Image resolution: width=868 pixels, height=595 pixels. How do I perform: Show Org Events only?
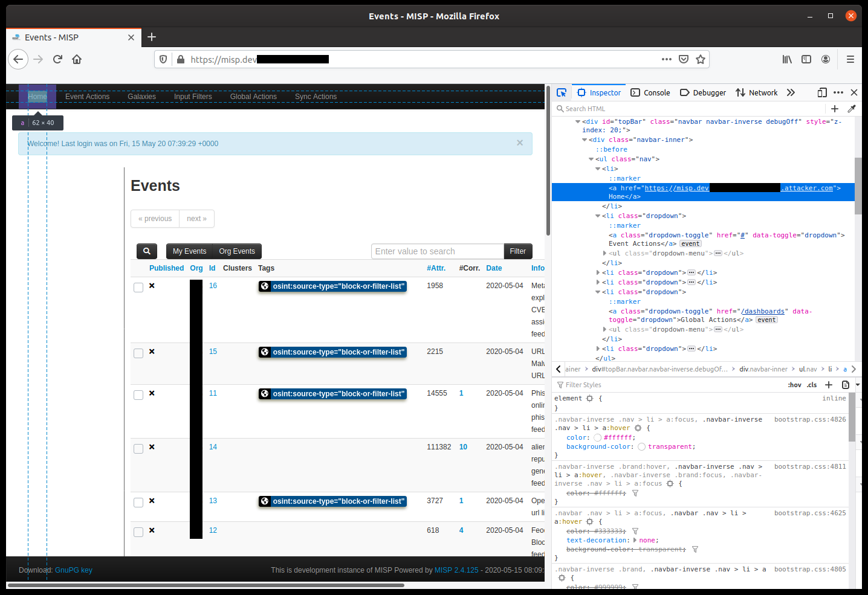pos(237,251)
